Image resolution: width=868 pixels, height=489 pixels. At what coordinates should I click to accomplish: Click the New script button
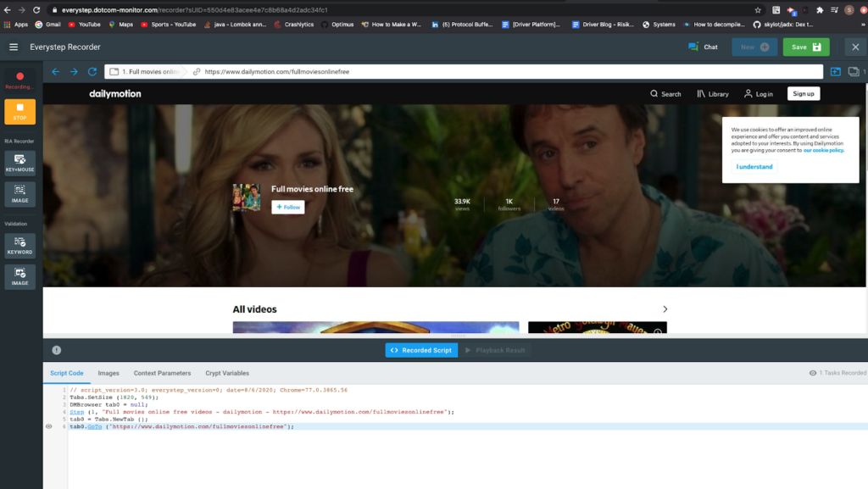click(754, 47)
